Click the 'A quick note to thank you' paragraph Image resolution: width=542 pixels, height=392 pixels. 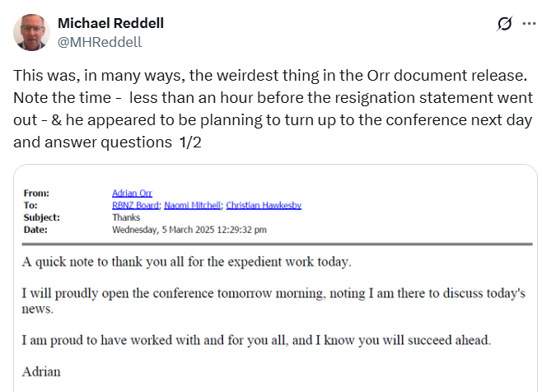point(186,263)
